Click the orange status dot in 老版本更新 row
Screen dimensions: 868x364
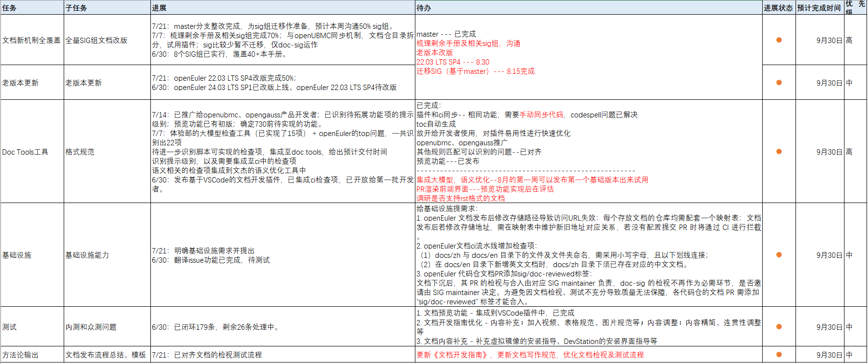779,83
